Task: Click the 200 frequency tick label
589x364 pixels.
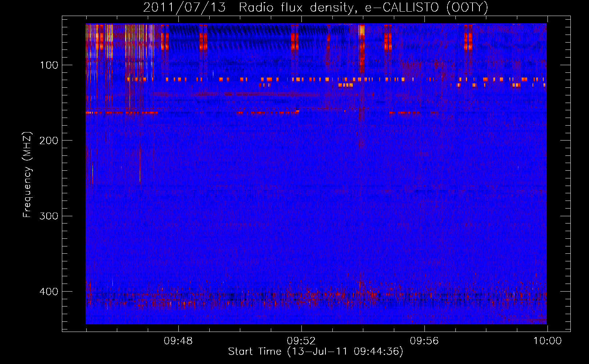Action: point(49,141)
